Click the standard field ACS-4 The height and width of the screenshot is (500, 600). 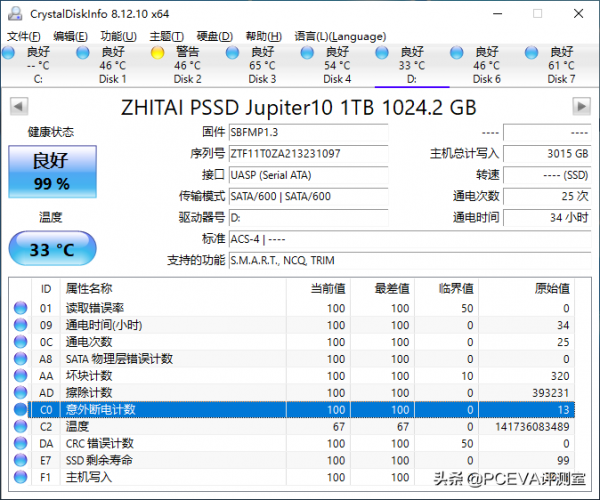tap(410, 239)
